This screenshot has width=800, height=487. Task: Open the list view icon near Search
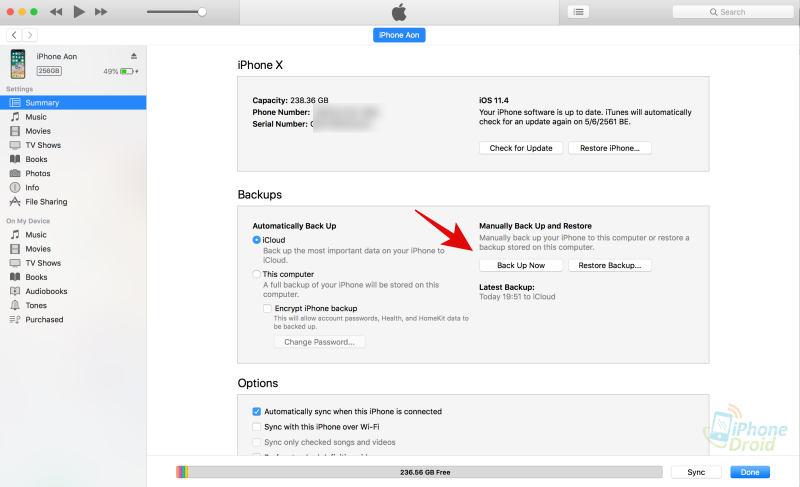(x=579, y=12)
